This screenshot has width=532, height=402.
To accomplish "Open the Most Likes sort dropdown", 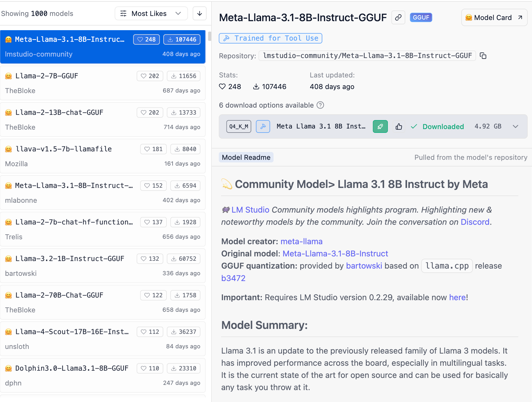I will 151,13.
